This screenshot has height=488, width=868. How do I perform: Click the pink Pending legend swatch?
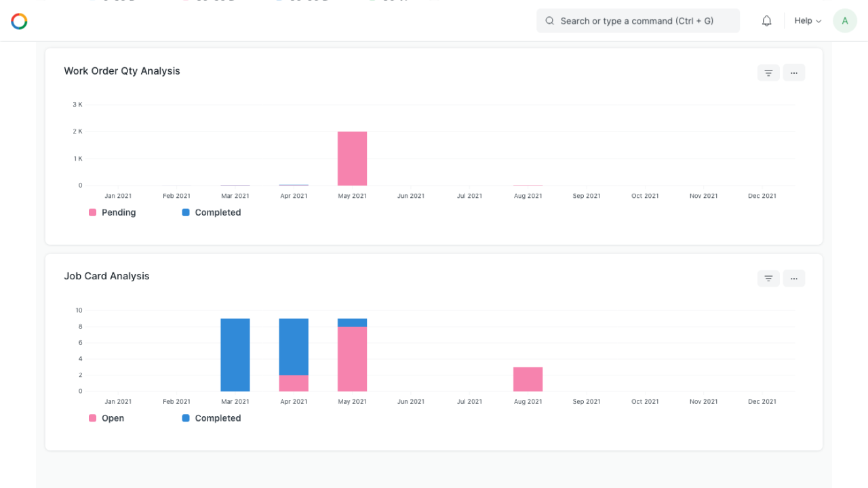click(92, 212)
